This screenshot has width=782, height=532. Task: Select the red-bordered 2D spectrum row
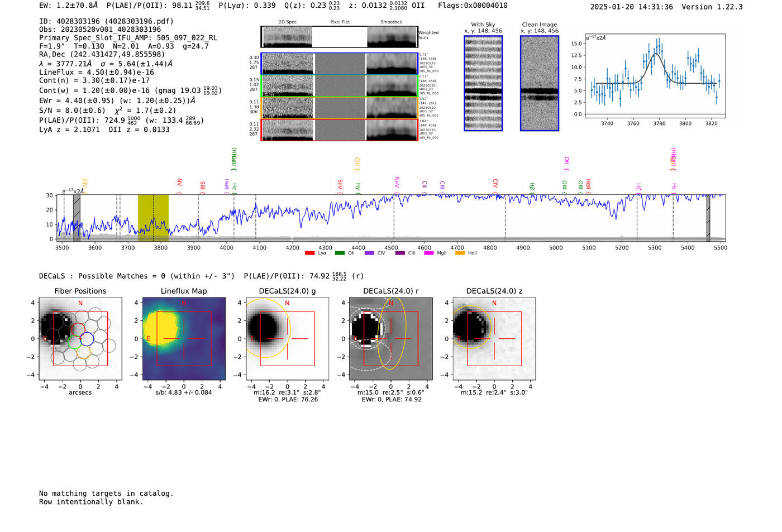[339, 130]
